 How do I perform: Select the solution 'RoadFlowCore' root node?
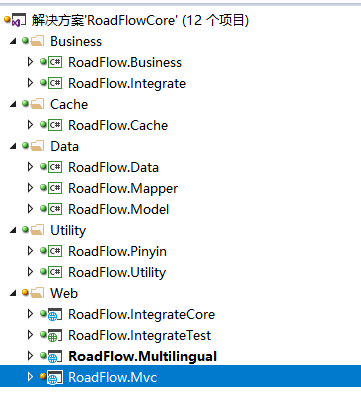pyautogui.click(x=140, y=21)
